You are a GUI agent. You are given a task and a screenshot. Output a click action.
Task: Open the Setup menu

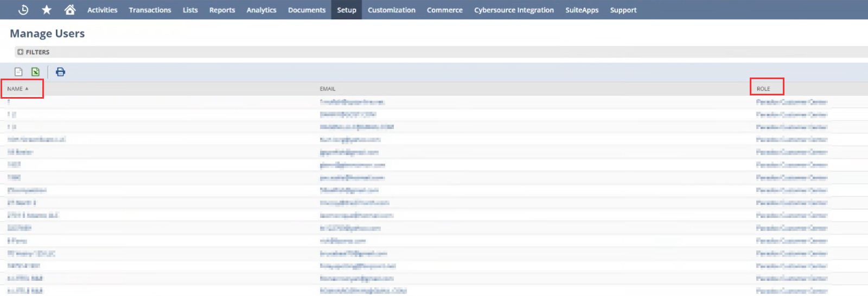(x=347, y=10)
